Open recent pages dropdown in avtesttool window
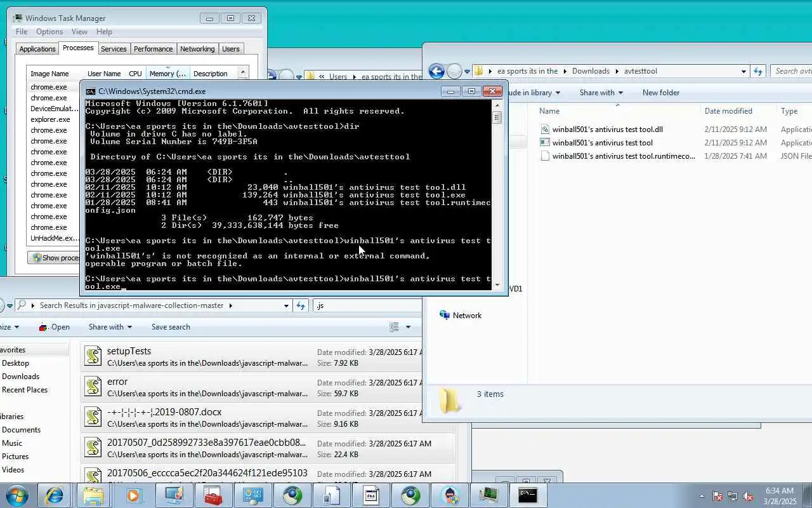The height and width of the screenshot is (508, 812). (x=467, y=71)
